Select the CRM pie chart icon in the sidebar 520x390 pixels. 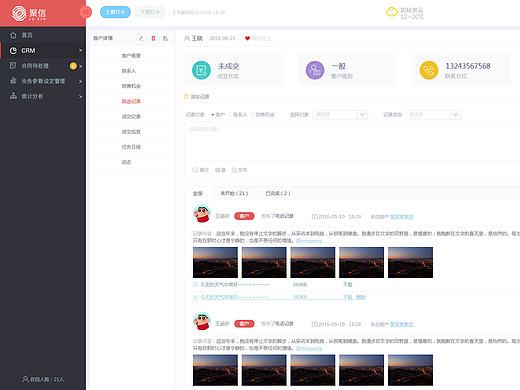13,50
